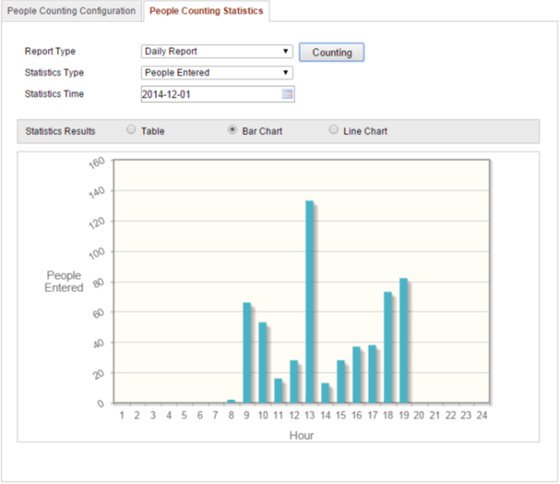Click the bar for hour 12
The height and width of the screenshot is (484, 560).
click(294, 381)
